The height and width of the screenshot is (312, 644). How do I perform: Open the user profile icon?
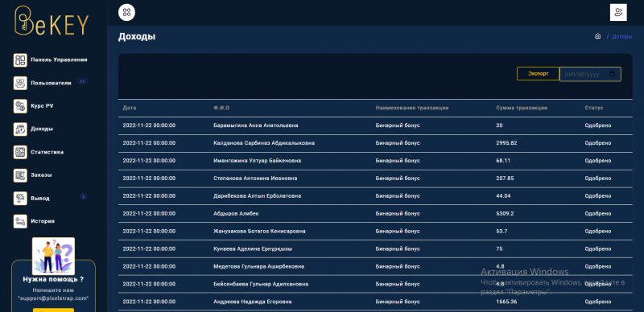coord(618,12)
